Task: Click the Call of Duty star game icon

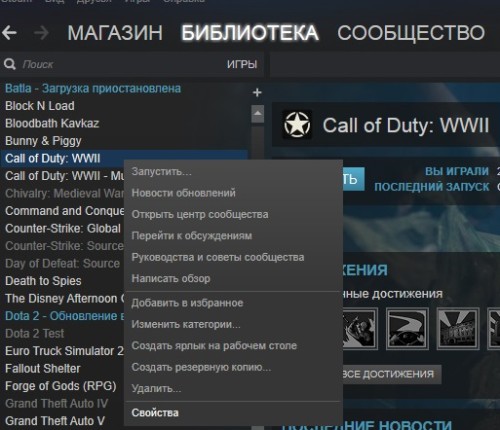Action: pyautogui.click(x=297, y=125)
